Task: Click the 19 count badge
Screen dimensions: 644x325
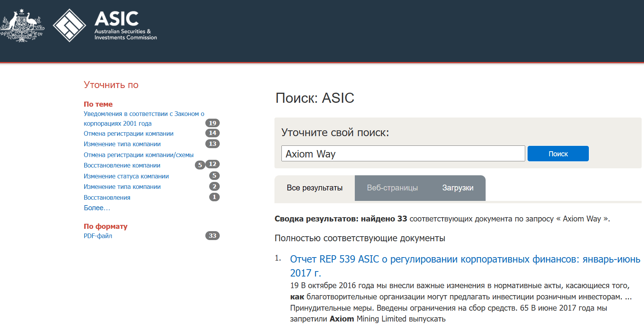Action: [x=212, y=123]
